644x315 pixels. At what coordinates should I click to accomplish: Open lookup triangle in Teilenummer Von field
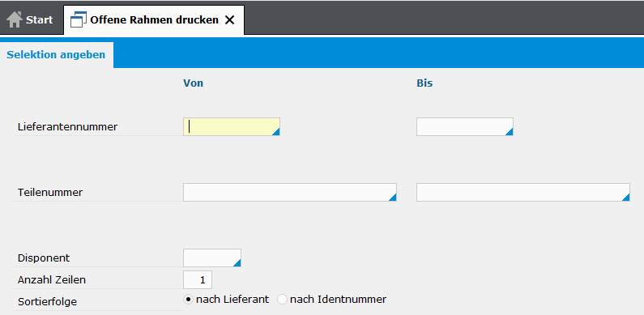[393, 197]
